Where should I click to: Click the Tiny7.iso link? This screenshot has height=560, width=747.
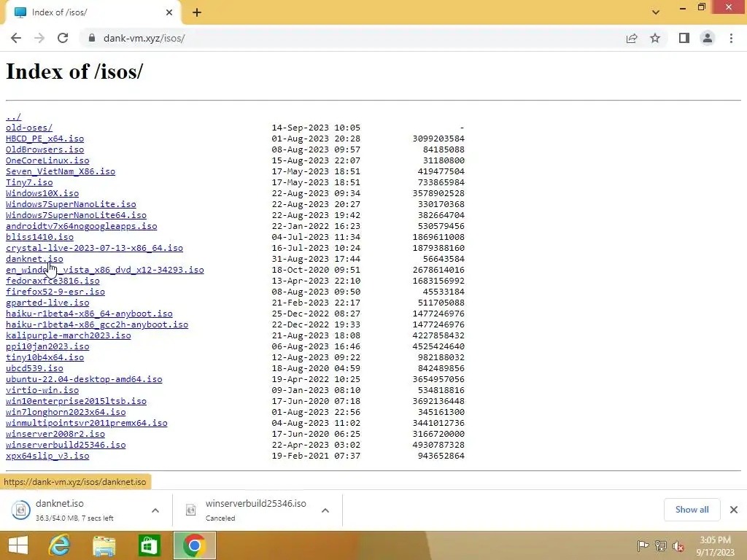click(29, 182)
